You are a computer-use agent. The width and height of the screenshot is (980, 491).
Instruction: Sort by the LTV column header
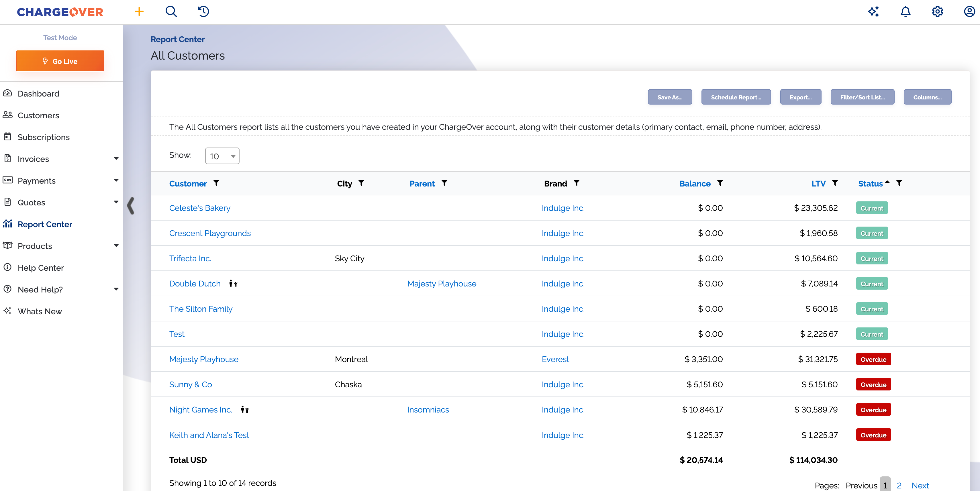[818, 184]
